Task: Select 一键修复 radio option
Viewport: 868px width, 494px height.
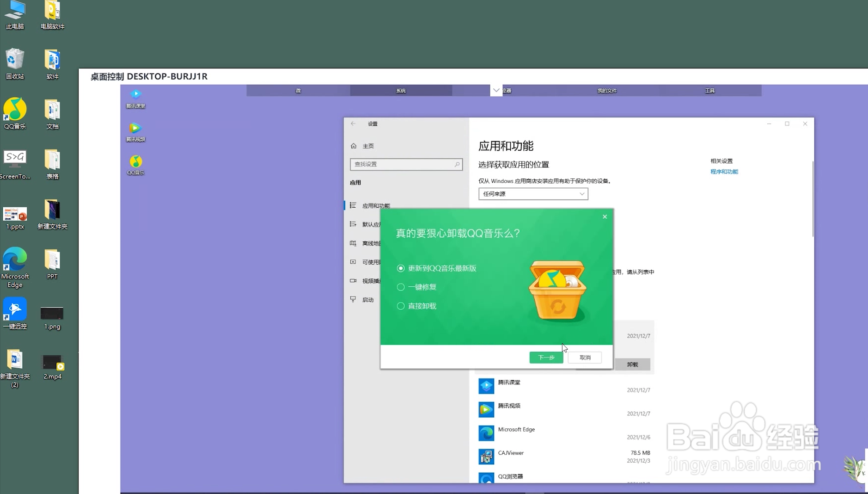Action: pos(401,287)
